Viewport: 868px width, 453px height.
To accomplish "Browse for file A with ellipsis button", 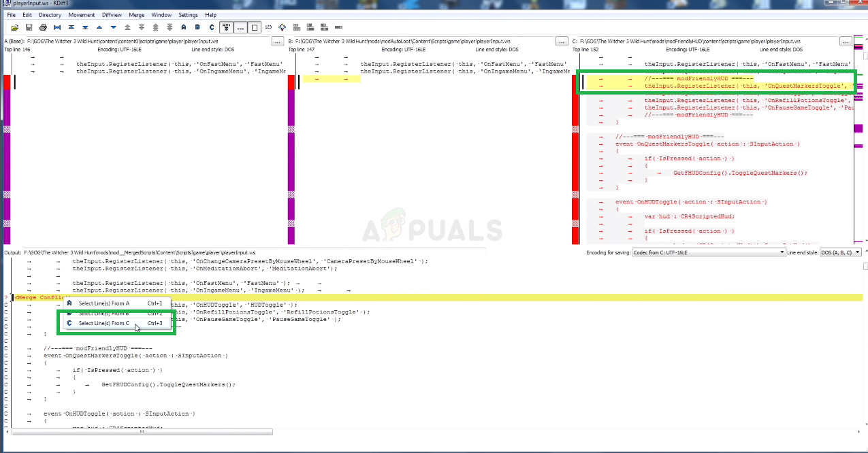I will [276, 41].
